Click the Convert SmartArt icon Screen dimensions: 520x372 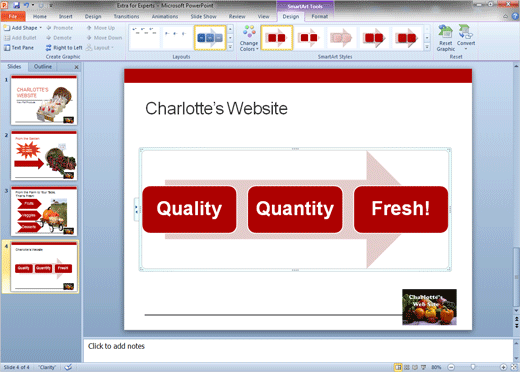pos(466,32)
